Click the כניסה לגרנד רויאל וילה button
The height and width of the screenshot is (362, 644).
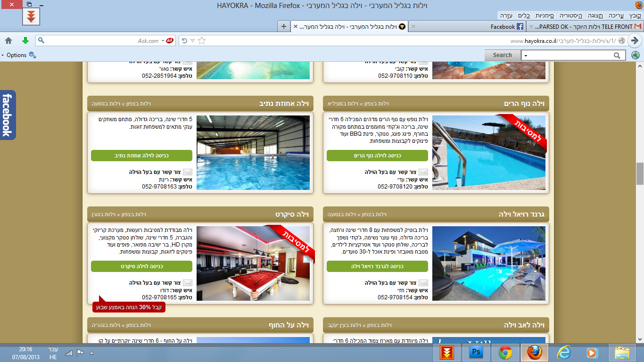pos(377,266)
